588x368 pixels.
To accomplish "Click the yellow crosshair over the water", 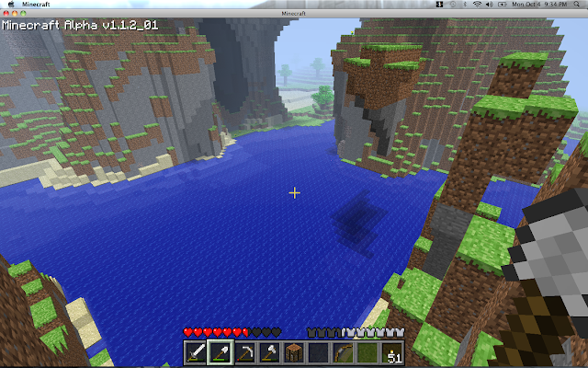I will tap(294, 193).
